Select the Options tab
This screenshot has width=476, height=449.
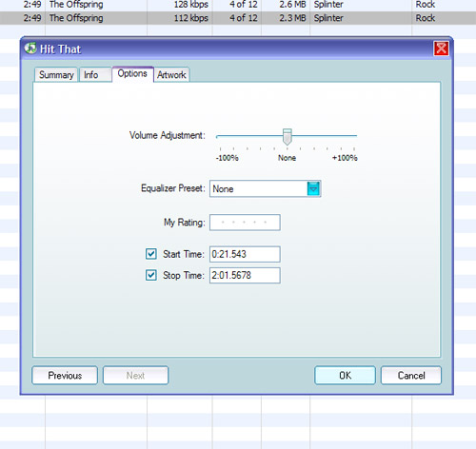(132, 74)
